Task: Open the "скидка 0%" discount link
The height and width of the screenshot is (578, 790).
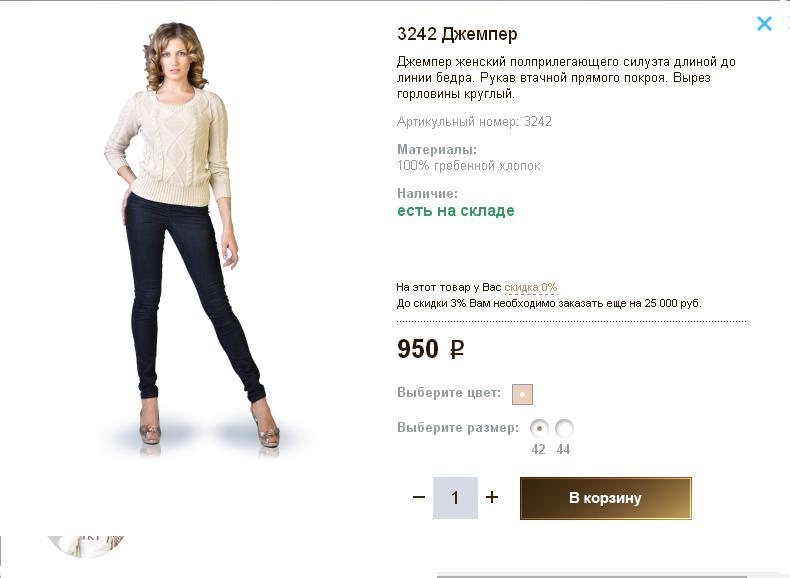Action: (x=530, y=287)
